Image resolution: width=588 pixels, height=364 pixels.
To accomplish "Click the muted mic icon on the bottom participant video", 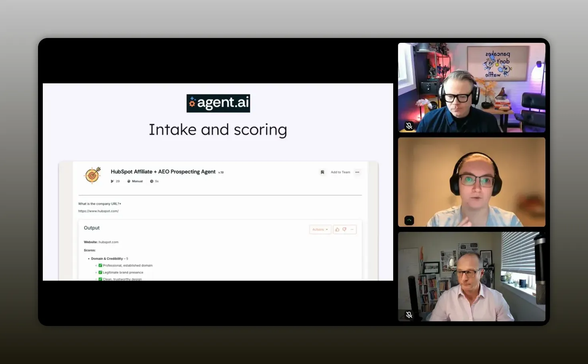I will click(409, 315).
